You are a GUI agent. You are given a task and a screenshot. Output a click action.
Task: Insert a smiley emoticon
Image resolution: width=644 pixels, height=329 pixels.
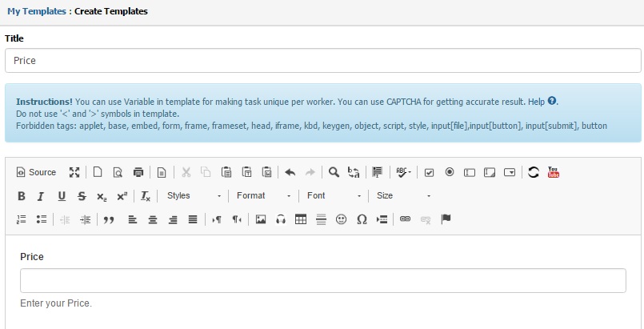tap(342, 220)
